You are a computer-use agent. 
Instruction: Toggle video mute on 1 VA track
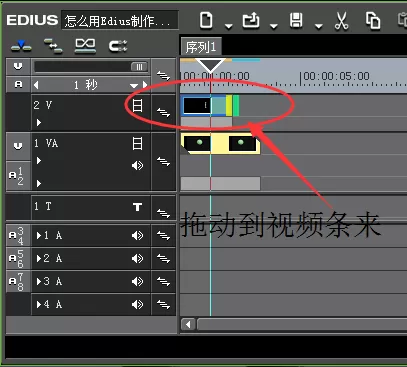point(137,144)
